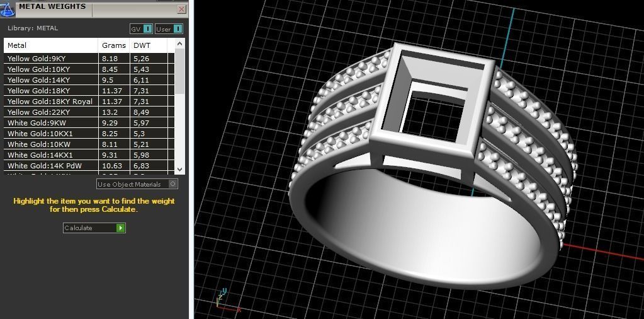Click the metal list scroll up arrow
The image size is (644, 319).
pyautogui.click(x=179, y=43)
